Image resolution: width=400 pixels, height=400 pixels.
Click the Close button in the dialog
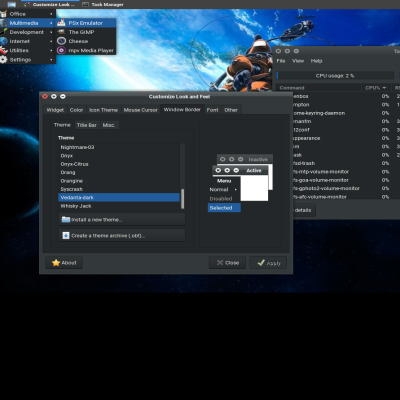[227, 263]
